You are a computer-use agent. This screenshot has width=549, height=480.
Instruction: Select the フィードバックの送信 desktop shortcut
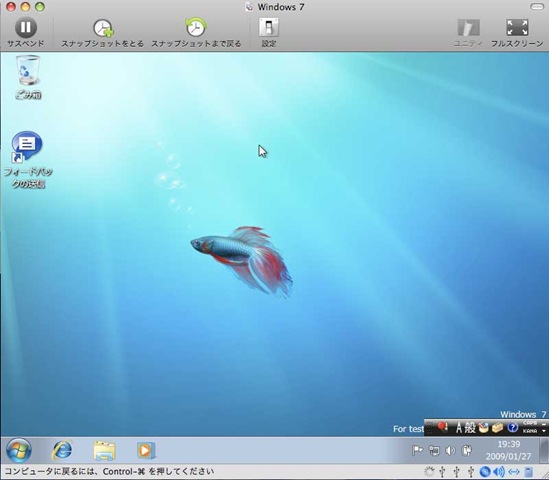point(28,160)
